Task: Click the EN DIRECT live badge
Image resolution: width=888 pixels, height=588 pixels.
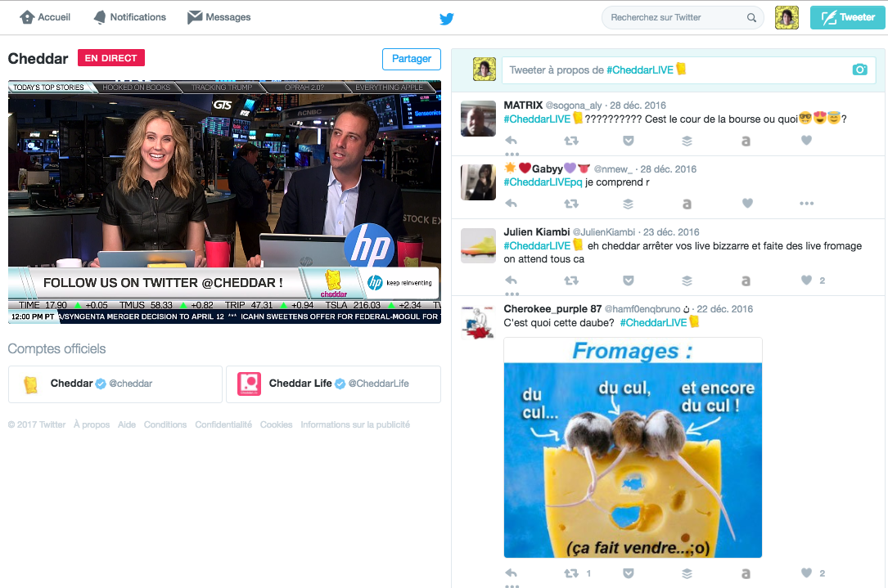Action: 111,58
